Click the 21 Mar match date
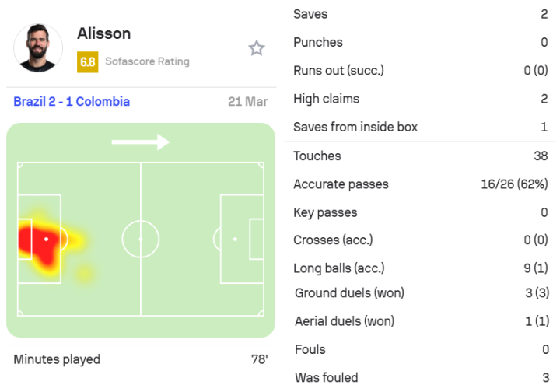 (248, 102)
